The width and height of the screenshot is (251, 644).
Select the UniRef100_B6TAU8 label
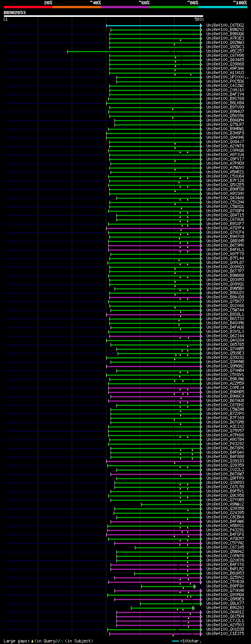tap(225, 400)
